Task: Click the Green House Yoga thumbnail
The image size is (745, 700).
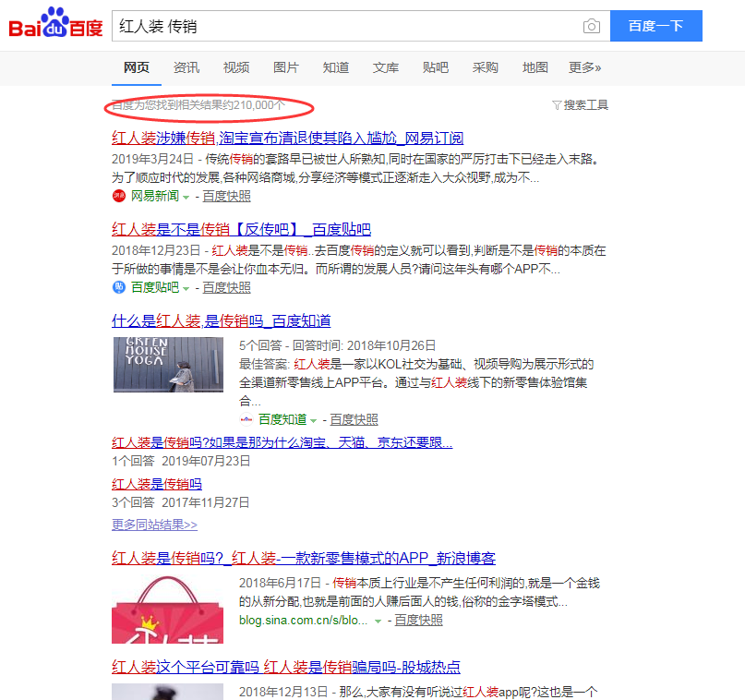Action: click(168, 365)
